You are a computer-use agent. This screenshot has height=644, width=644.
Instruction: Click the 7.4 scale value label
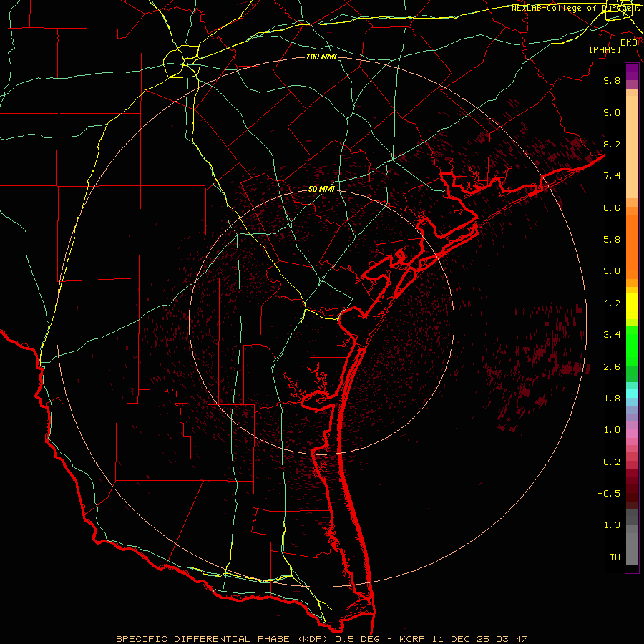[612, 176]
